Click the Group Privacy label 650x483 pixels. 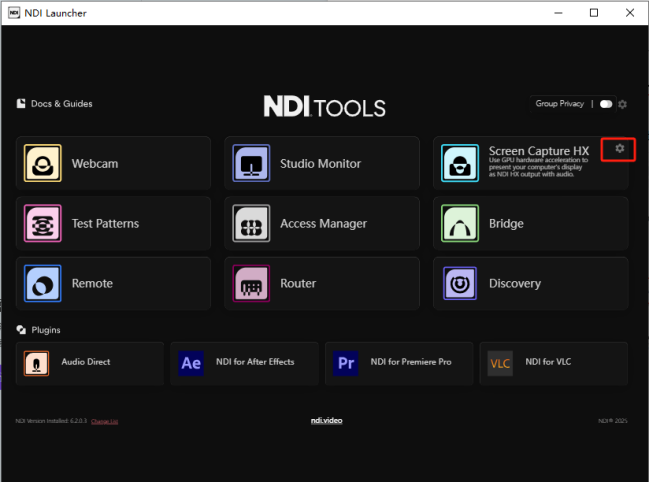(x=560, y=104)
